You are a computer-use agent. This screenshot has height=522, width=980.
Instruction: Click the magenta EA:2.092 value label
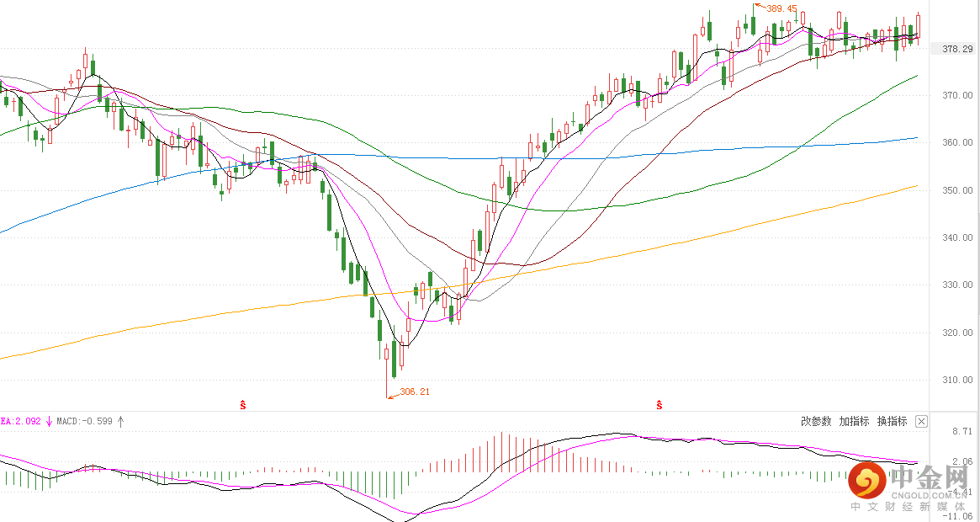(x=21, y=421)
